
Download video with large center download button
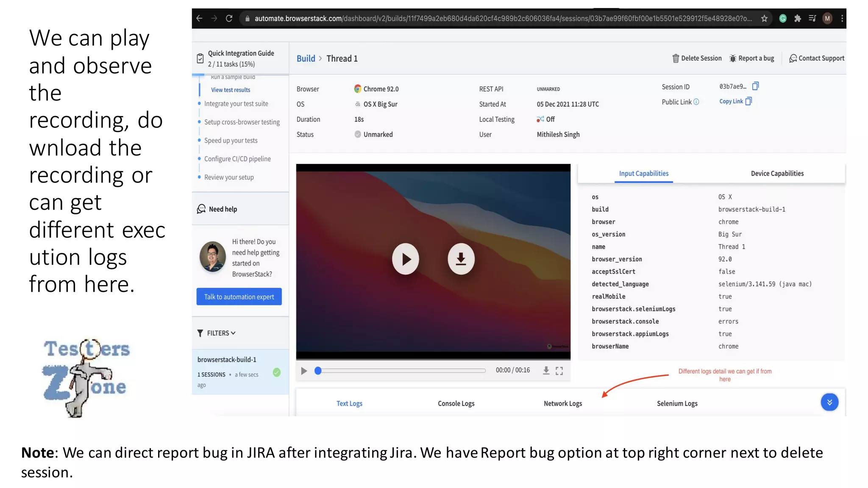(x=461, y=259)
